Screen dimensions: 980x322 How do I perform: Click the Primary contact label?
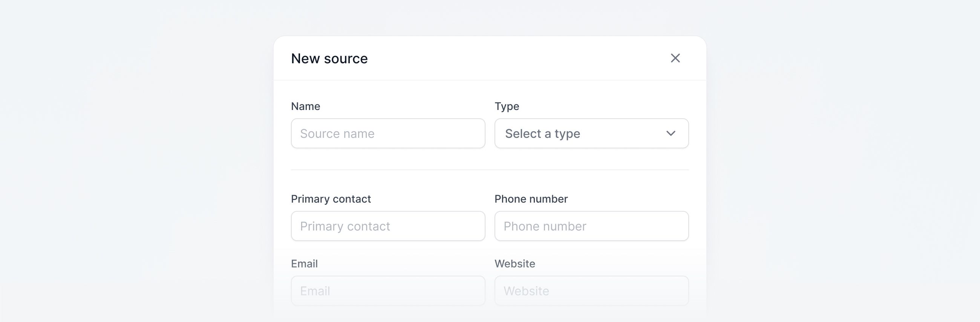pyautogui.click(x=331, y=199)
